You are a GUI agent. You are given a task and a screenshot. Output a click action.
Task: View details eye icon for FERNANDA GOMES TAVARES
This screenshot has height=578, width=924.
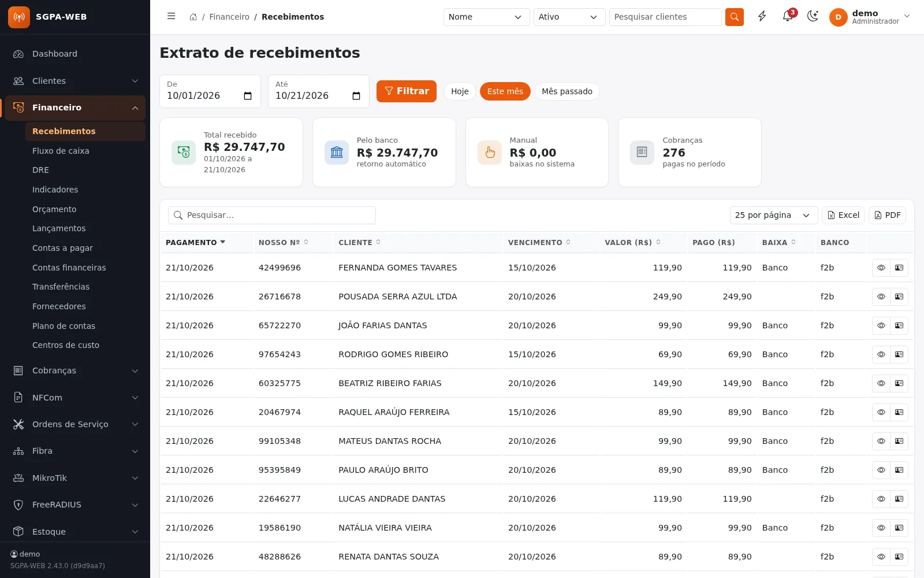pyautogui.click(x=881, y=268)
